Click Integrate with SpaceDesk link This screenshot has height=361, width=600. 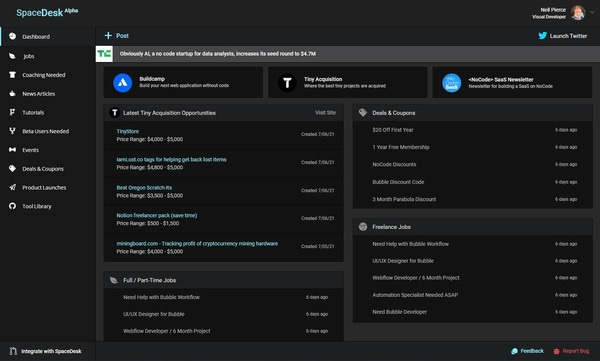pyautogui.click(x=51, y=351)
